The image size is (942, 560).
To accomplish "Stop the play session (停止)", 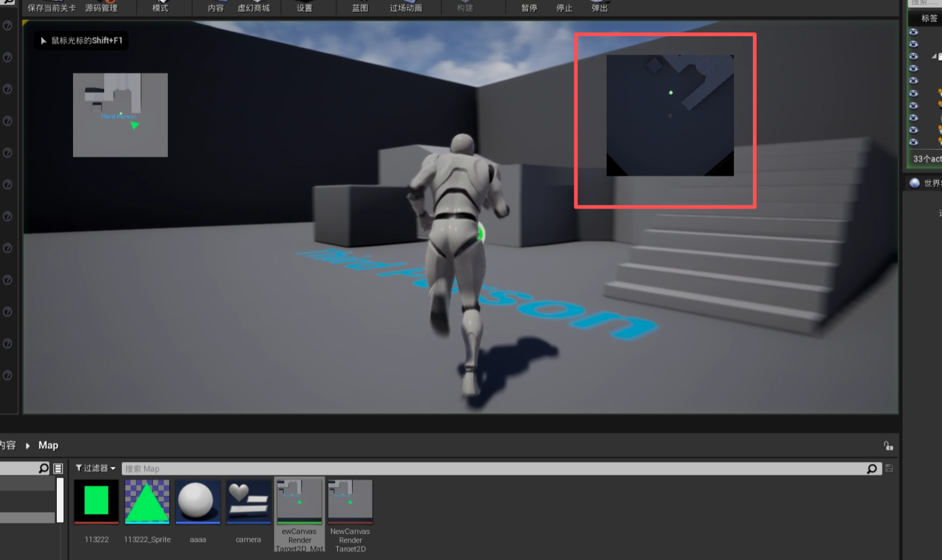I will tap(564, 8).
